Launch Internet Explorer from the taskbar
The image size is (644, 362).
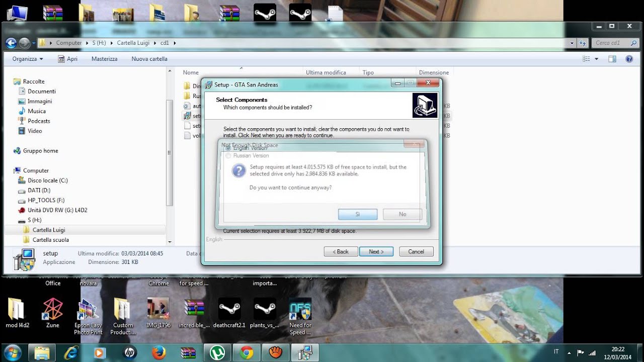pos(71,353)
